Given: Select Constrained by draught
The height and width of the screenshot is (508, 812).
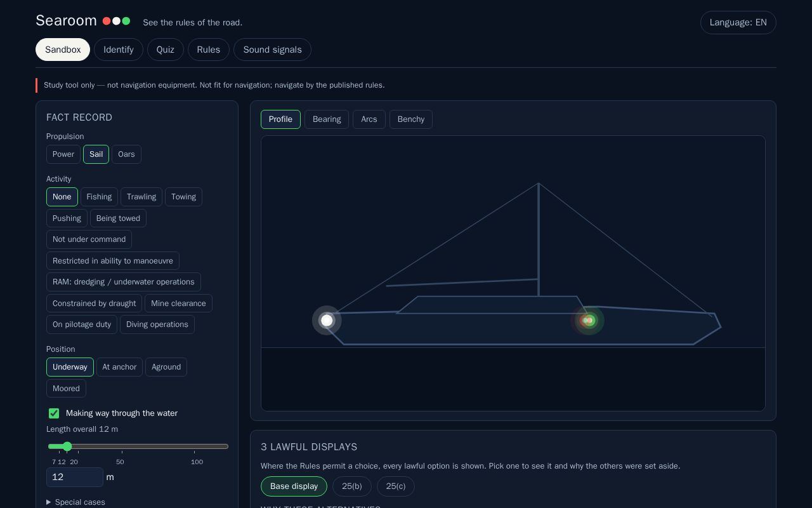Looking at the screenshot, I should point(94,304).
